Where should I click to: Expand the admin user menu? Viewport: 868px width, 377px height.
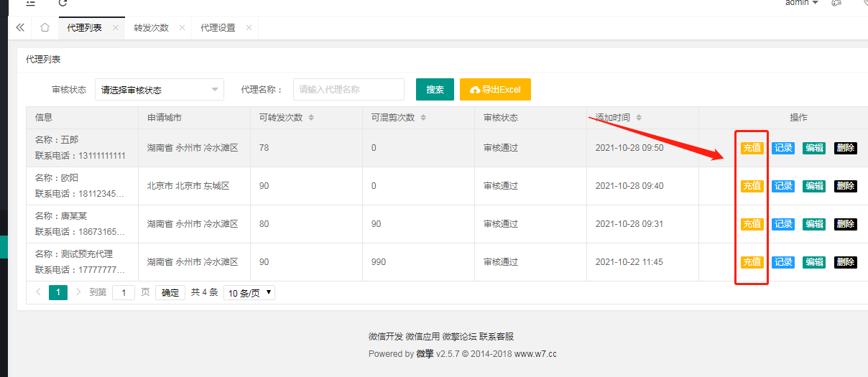click(801, 3)
